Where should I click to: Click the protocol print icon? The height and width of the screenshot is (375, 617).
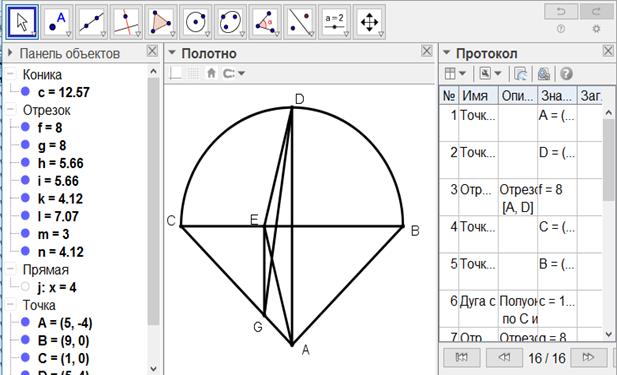(x=543, y=74)
